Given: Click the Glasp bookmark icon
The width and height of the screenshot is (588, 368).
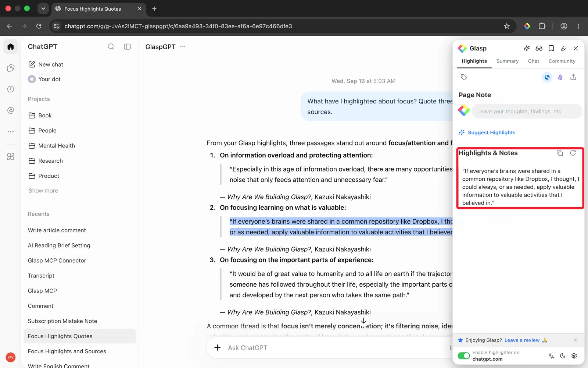Looking at the screenshot, I should 551,48.
